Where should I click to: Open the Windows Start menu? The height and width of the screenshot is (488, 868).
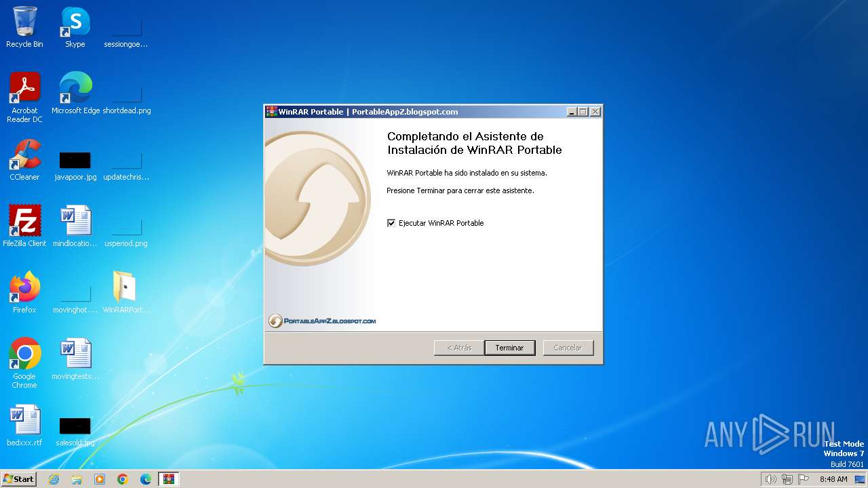pos(18,479)
